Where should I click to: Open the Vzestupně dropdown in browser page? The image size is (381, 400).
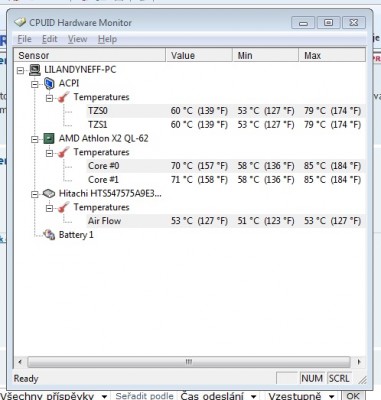point(331,396)
